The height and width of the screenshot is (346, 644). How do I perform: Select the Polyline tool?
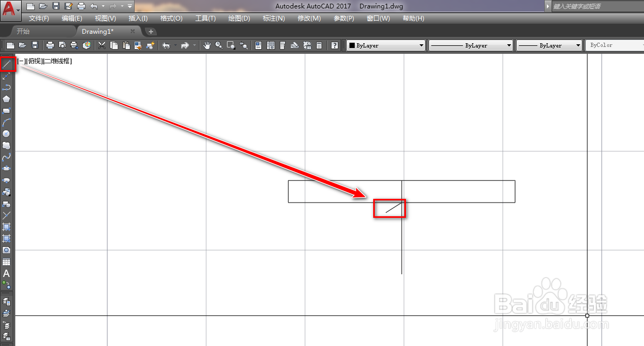point(6,87)
